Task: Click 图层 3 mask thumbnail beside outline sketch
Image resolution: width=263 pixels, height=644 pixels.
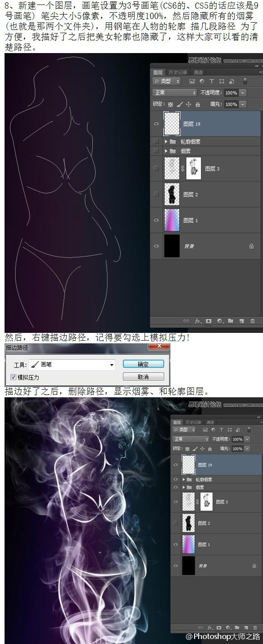Action: coord(193,168)
